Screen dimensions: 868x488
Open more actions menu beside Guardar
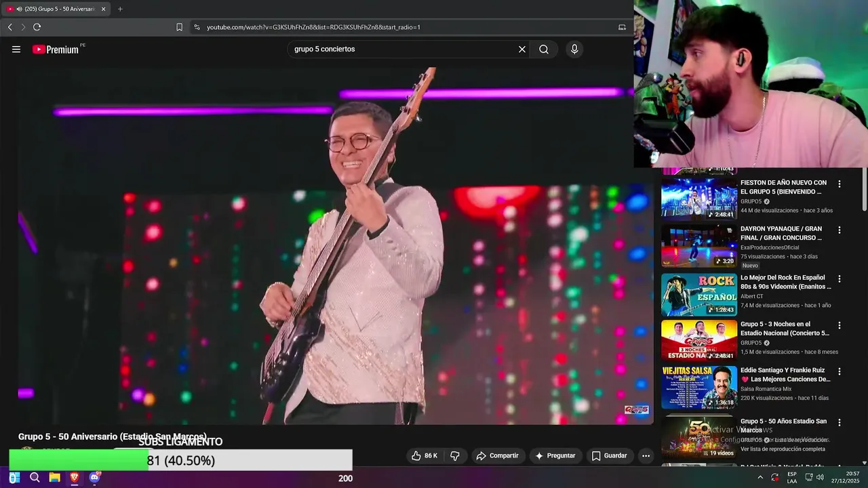coord(646,455)
